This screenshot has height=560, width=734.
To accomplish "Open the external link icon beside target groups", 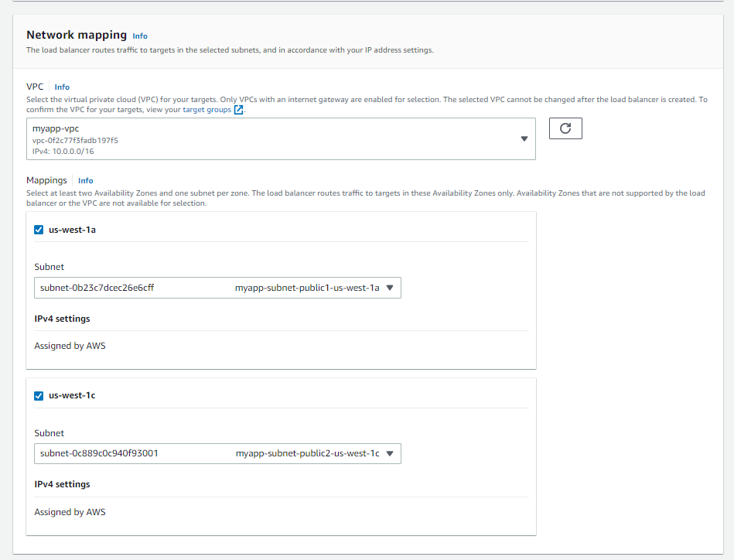I will [x=239, y=110].
